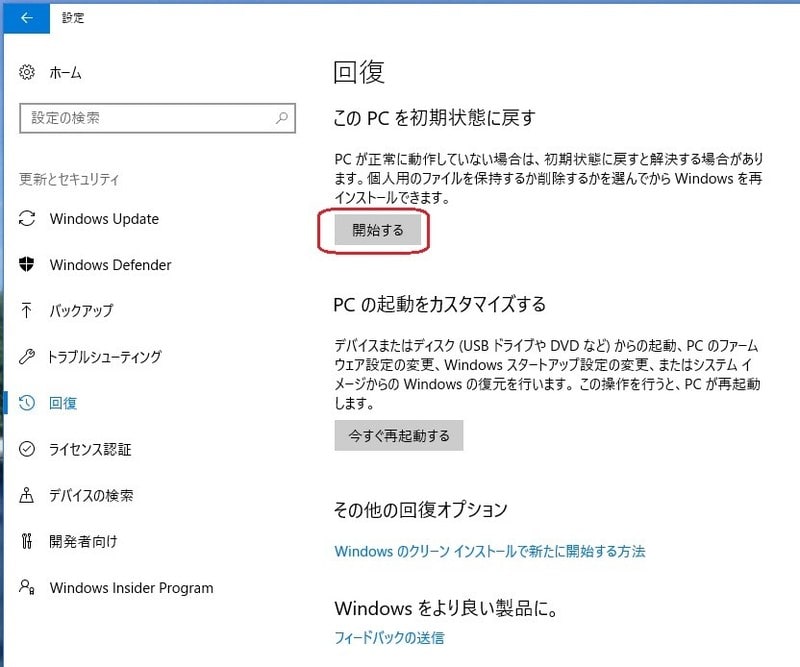Click フィードバックの送信 link
Image resolution: width=800 pixels, height=667 pixels.
click(x=389, y=637)
